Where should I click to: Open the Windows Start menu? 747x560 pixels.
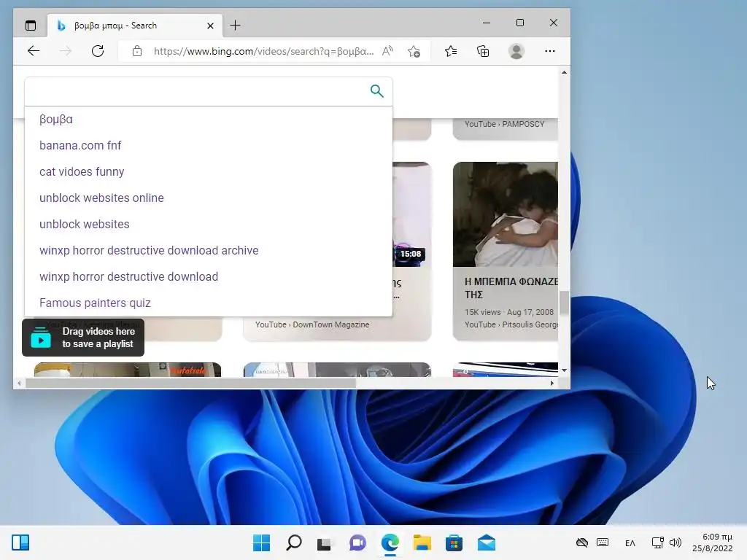coord(261,542)
